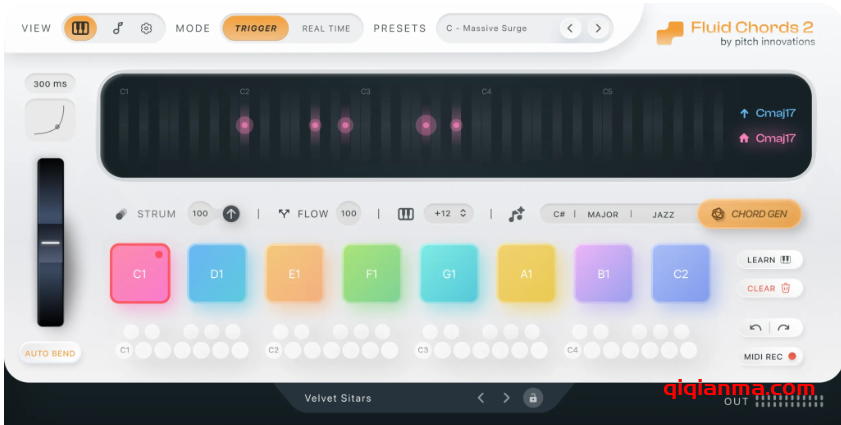This screenshot has height=425, width=841.
Task: Select next Velvet Sitars sound
Action: click(506, 398)
